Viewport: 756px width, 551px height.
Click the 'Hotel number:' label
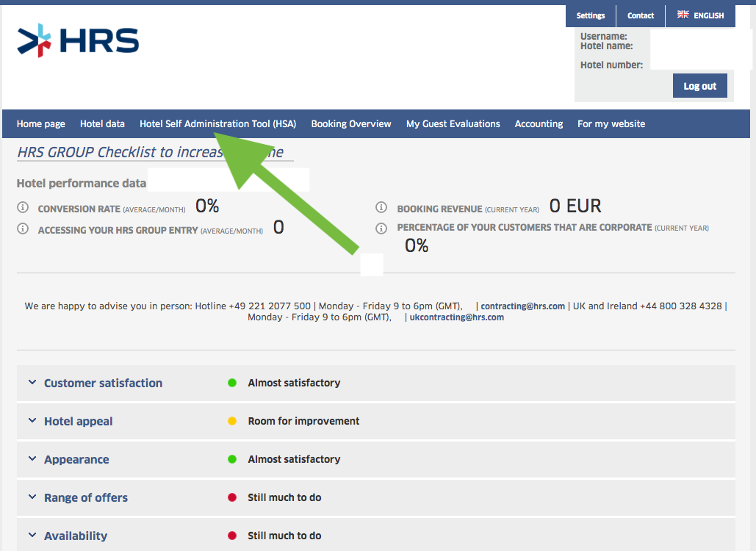click(611, 65)
